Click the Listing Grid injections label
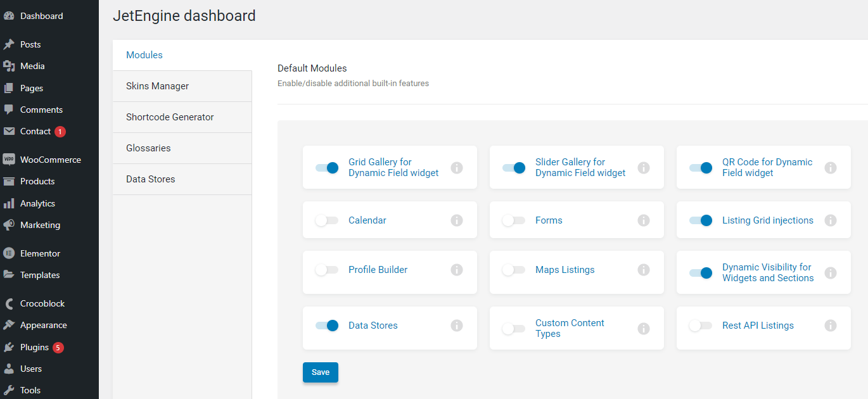This screenshot has height=399, width=868. (768, 220)
